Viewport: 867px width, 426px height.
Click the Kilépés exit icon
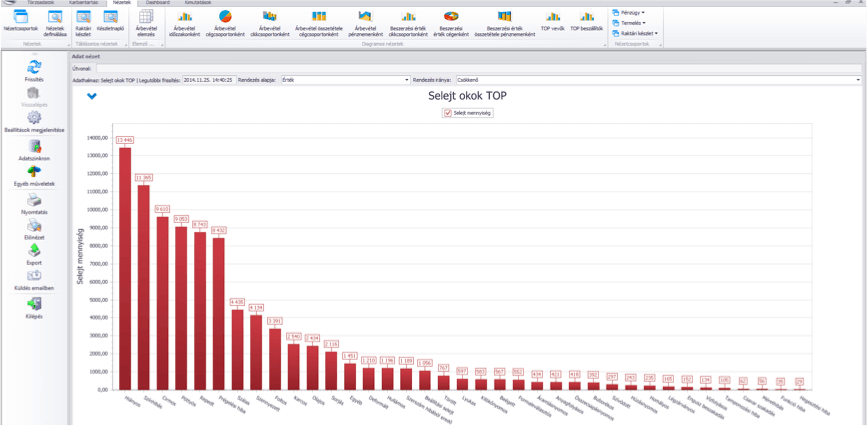pos(34,304)
